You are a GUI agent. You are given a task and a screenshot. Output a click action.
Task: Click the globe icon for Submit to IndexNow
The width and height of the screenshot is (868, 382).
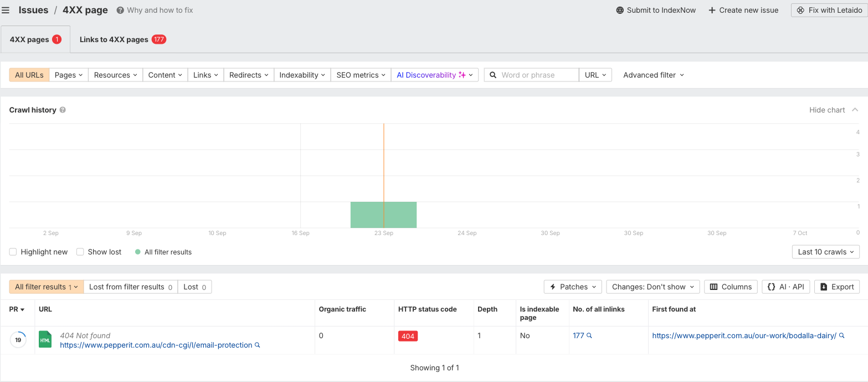pyautogui.click(x=620, y=10)
